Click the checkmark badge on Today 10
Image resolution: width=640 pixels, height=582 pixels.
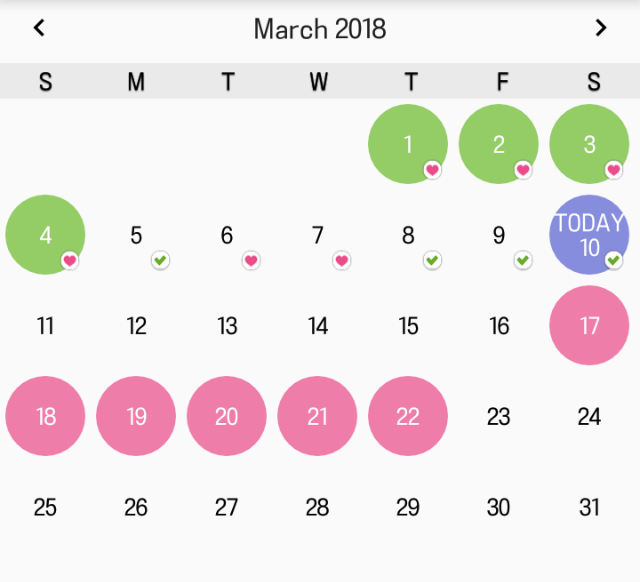point(614,261)
